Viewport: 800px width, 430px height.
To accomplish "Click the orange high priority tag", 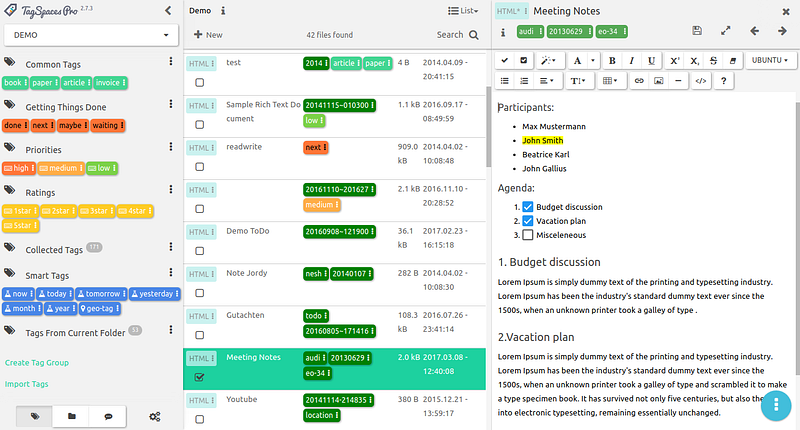I will point(19,168).
